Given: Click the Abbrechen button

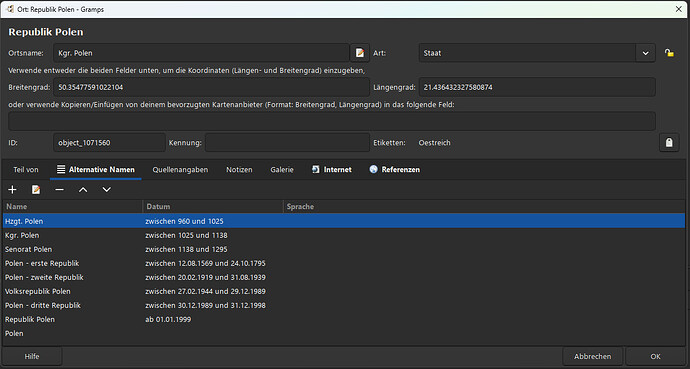Looking at the screenshot, I should [x=593, y=356].
